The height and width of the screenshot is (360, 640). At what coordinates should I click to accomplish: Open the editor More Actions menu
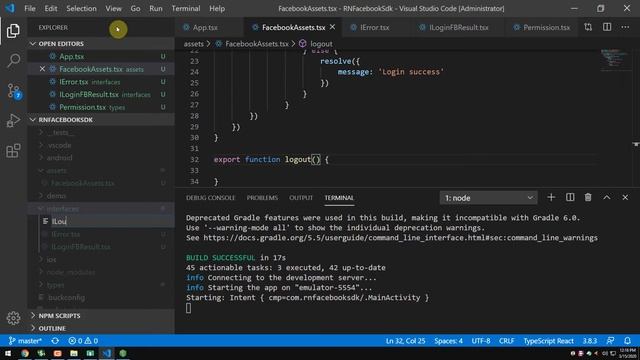[x=625, y=27]
